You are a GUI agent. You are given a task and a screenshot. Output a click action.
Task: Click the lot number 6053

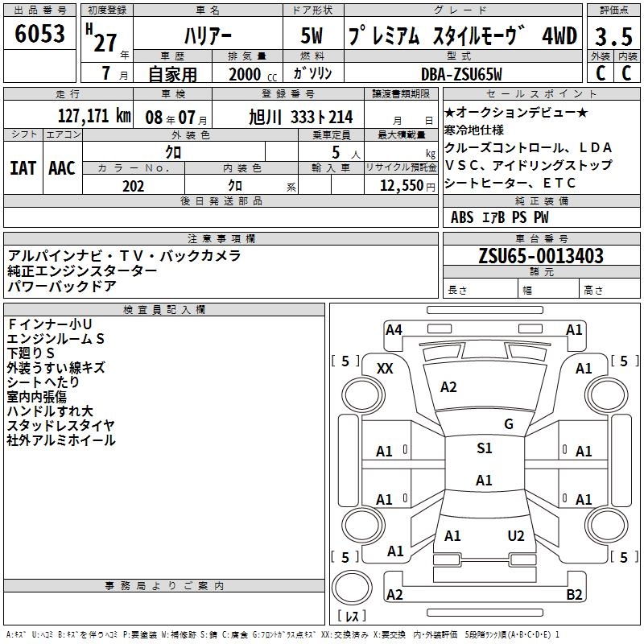coord(39,34)
